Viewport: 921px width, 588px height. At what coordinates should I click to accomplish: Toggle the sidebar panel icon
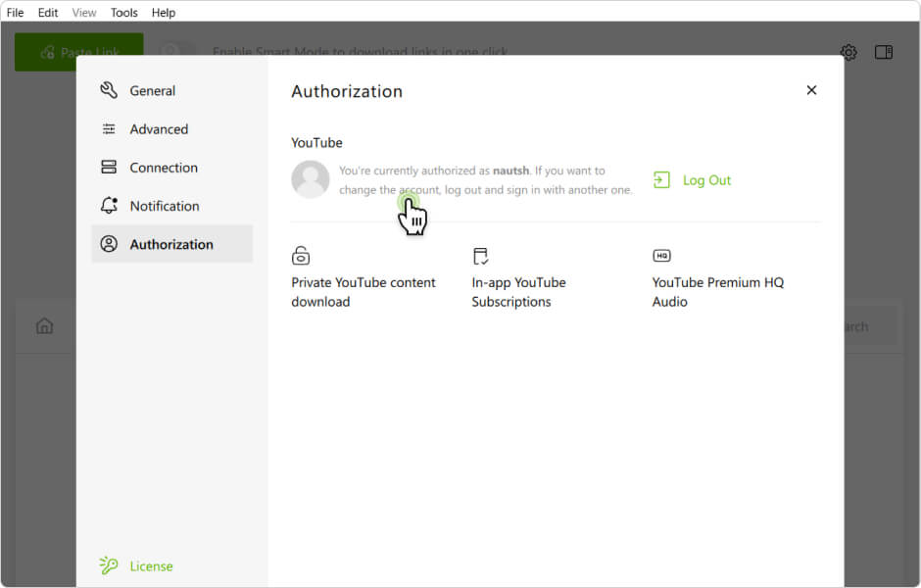884,52
